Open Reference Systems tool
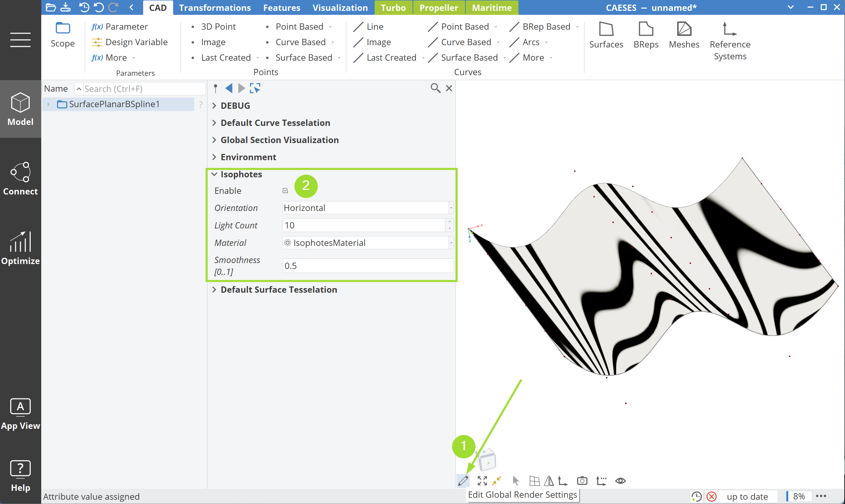This screenshot has width=845, height=504. pos(730,41)
